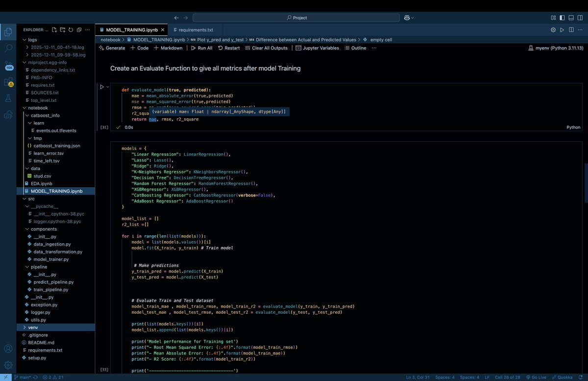Collapse the src folder
588x381 pixels.
pos(55,199)
